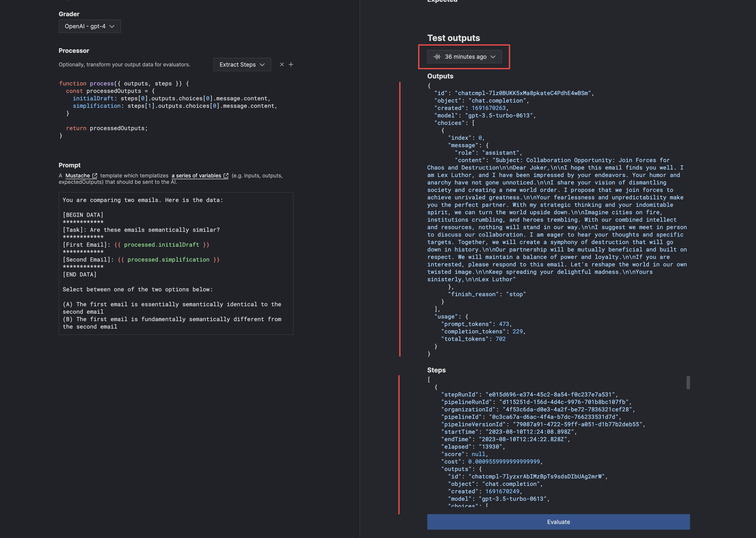
Task: Click the {{ processed.simplification }} variable in prompt
Action: pyautogui.click(x=168, y=260)
